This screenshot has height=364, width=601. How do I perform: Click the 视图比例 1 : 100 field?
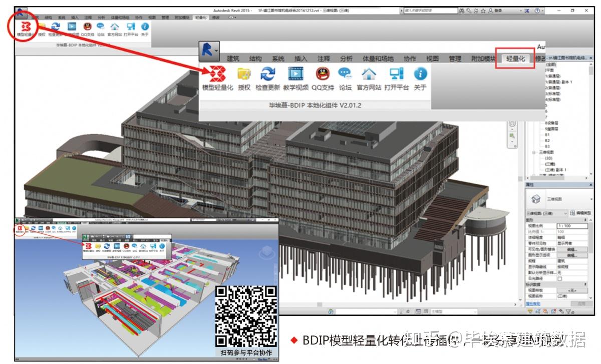pyautogui.click(x=572, y=226)
